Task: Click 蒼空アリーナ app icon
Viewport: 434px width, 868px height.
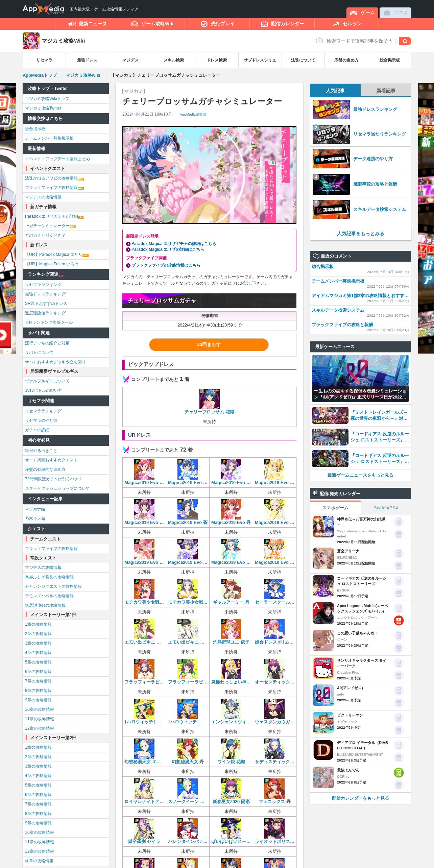Action: pos(323,559)
